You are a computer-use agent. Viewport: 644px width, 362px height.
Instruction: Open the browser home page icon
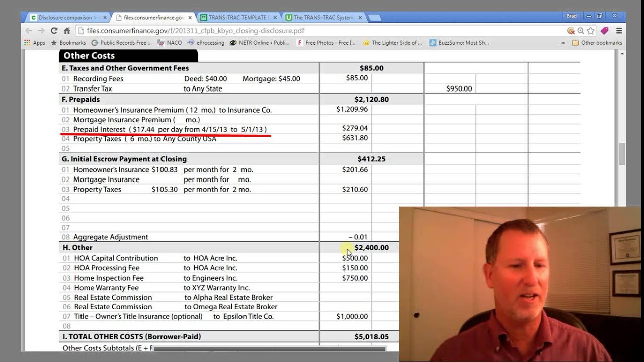[x=67, y=31]
